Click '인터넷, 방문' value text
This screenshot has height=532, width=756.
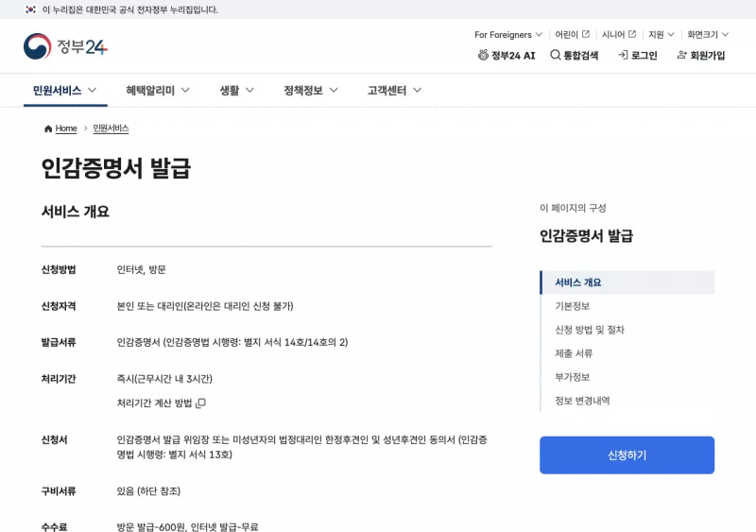(141, 269)
